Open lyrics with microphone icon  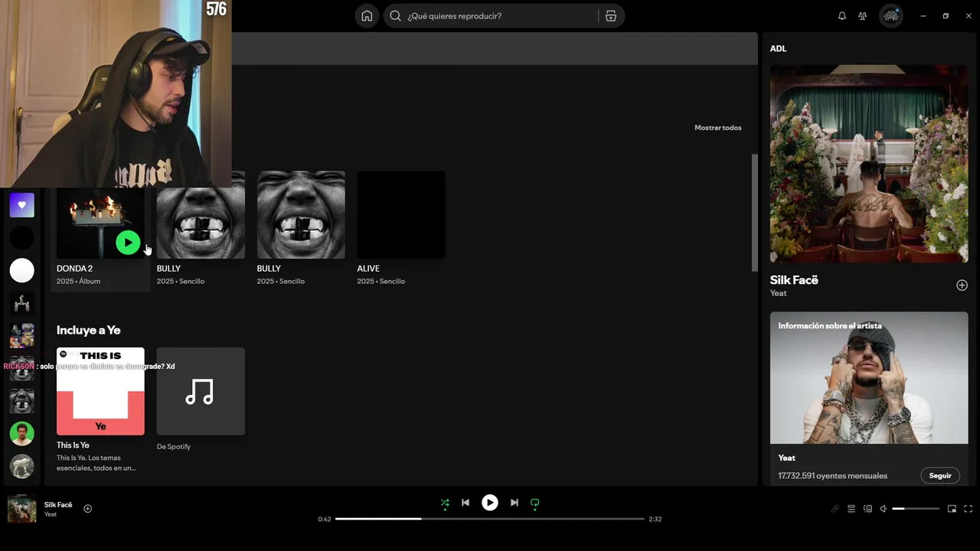click(835, 509)
